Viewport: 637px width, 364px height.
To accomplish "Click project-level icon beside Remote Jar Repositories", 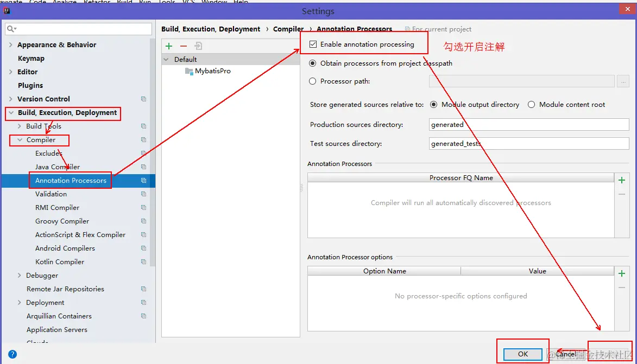I will pyautogui.click(x=143, y=289).
